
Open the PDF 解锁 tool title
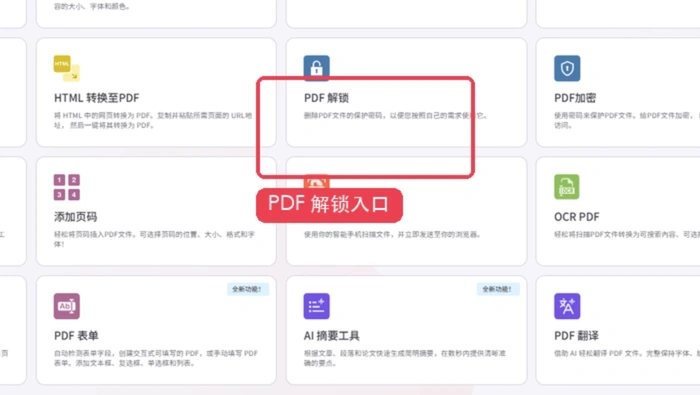(x=326, y=98)
